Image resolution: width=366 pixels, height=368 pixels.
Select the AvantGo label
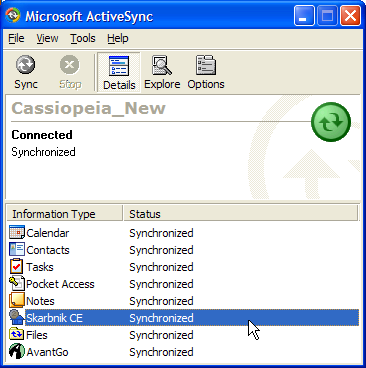pos(47,352)
